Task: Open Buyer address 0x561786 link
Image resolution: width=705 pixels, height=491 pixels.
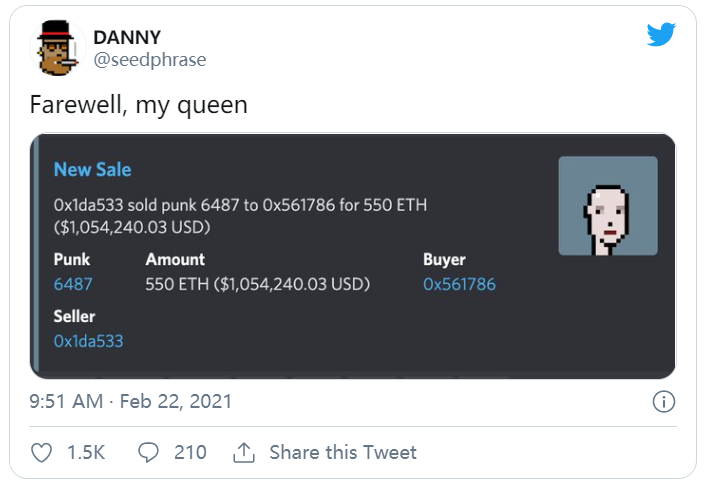Action: (x=459, y=284)
